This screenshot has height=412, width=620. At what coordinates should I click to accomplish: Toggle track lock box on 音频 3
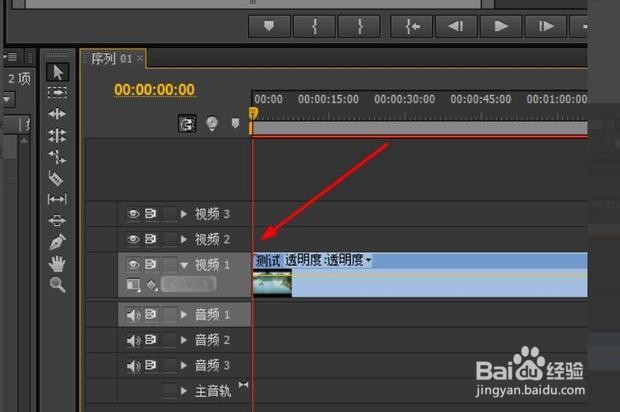click(170, 365)
